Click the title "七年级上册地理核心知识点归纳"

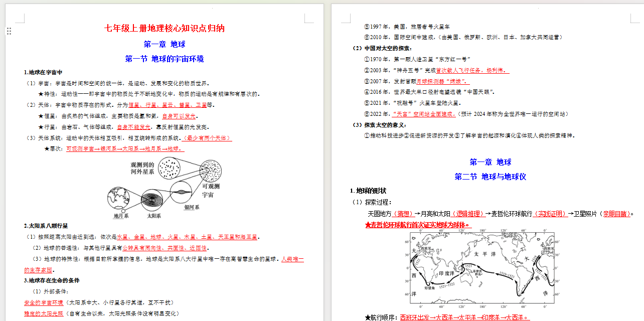click(165, 28)
